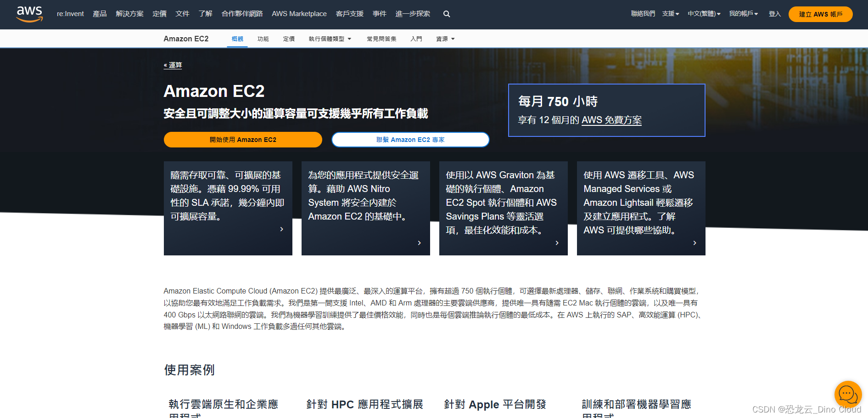Click 執行雲端原生和企業應用程式 use case
The image size is (868, 418).
223,408
